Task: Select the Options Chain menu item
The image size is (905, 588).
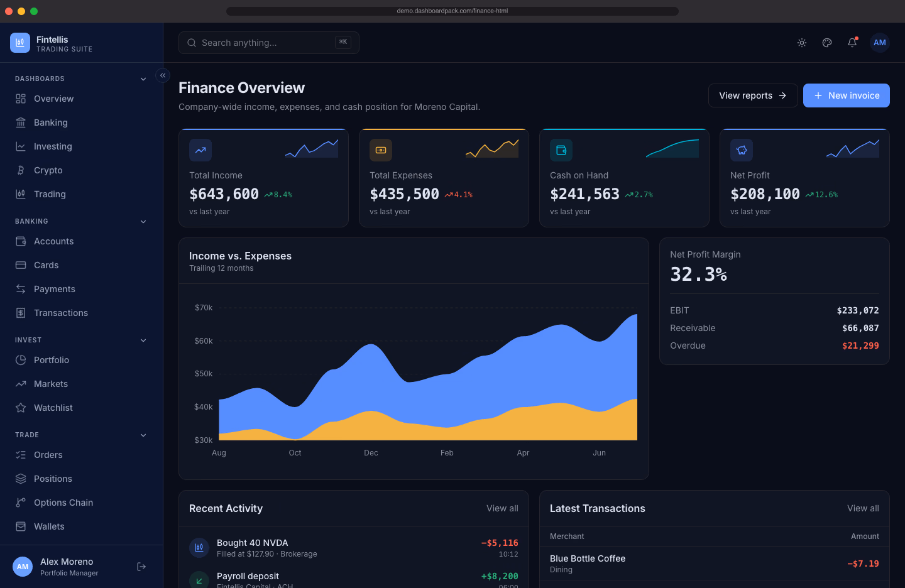Action: [82, 503]
